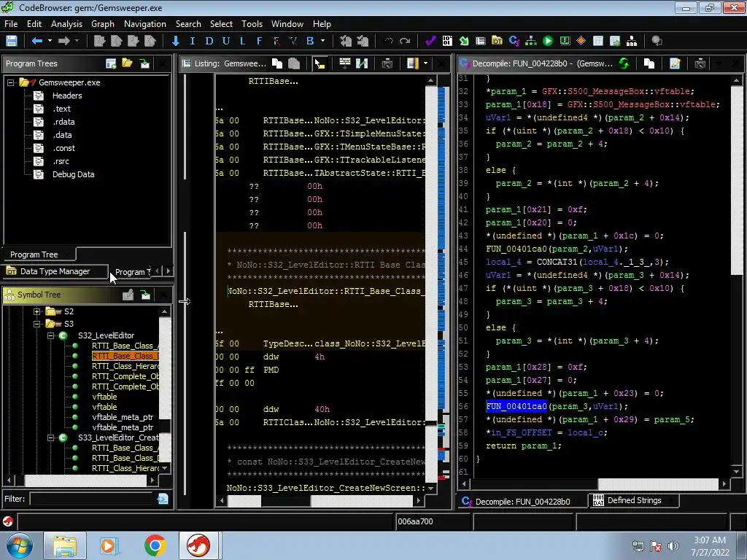This screenshot has height=560, width=747.
Task: Click highlighted FUN_00401ca0 in decompiler line 56
Action: [x=516, y=406]
